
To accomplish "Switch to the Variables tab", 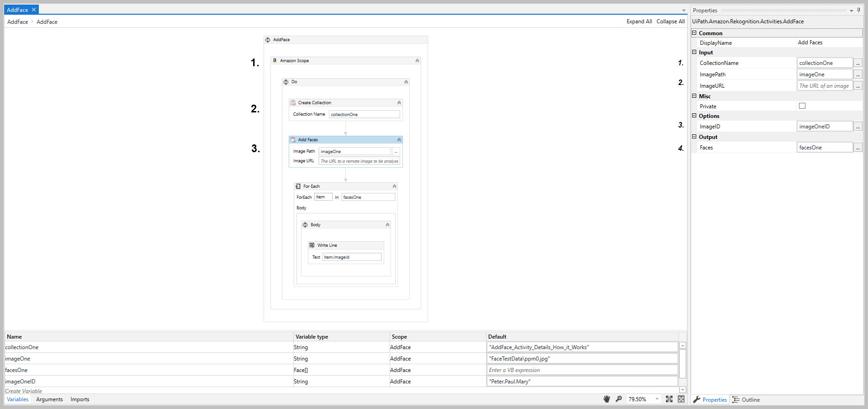I will [x=18, y=399].
